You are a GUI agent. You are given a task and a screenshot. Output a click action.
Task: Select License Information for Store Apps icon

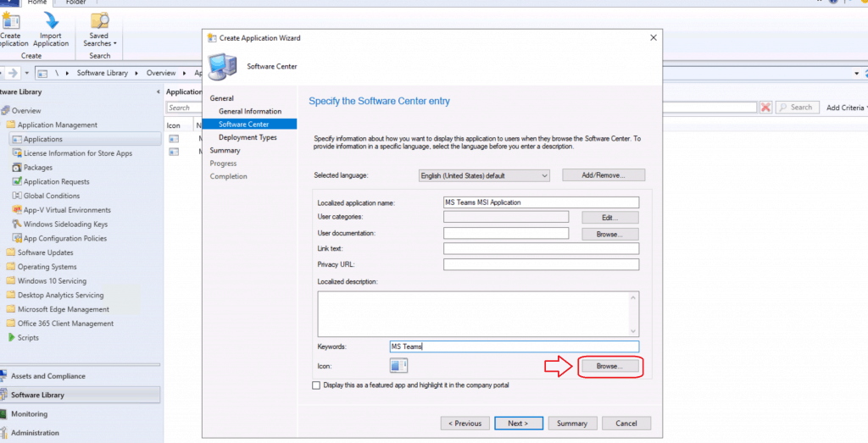point(17,153)
